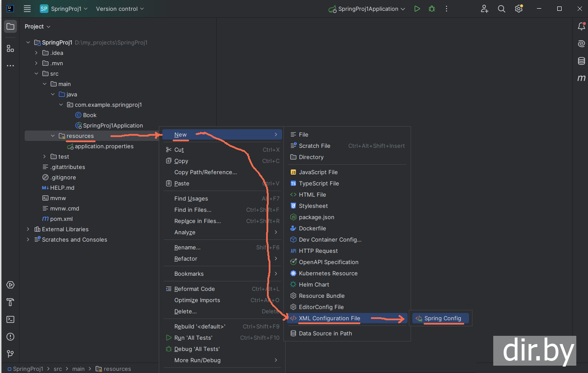The width and height of the screenshot is (588, 373).
Task: Open the Notifications bell panel
Action: click(581, 26)
